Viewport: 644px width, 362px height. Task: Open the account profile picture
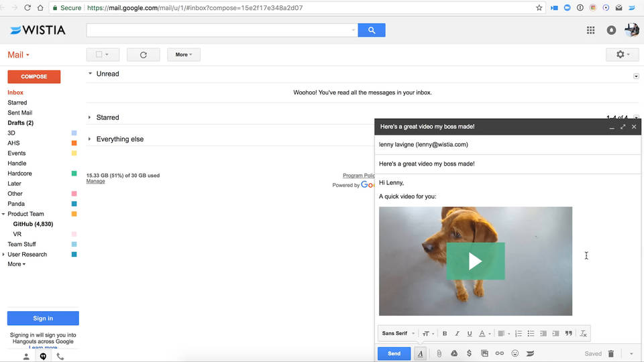pyautogui.click(x=632, y=30)
